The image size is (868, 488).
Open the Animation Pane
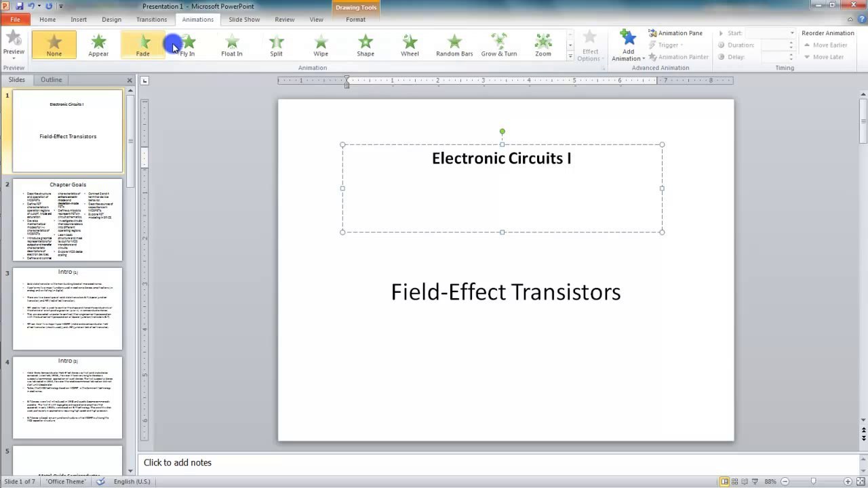click(675, 33)
